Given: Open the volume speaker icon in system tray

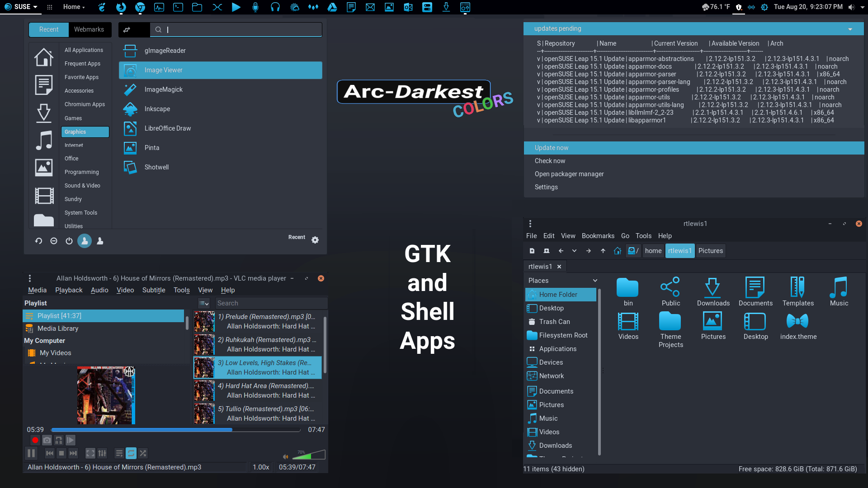Looking at the screenshot, I should coord(851,7).
